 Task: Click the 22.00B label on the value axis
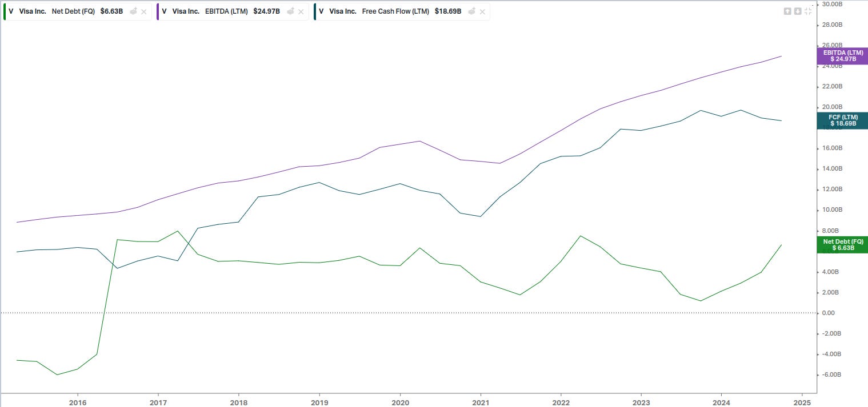pyautogui.click(x=832, y=86)
